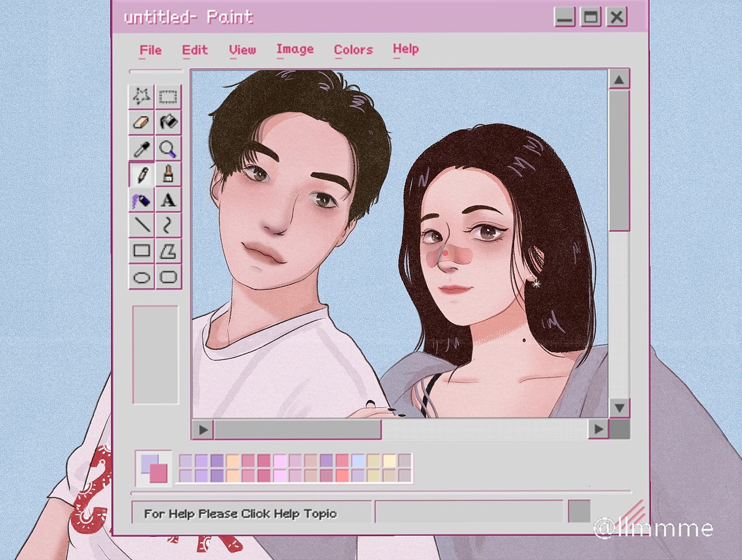Pick the Fill bucket tool
This screenshot has height=560, width=742.
tap(168, 122)
